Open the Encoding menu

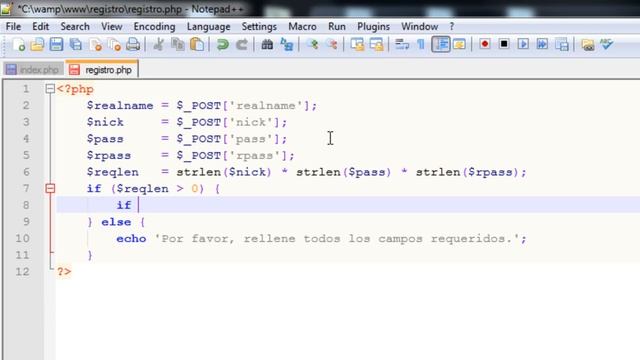(x=154, y=27)
